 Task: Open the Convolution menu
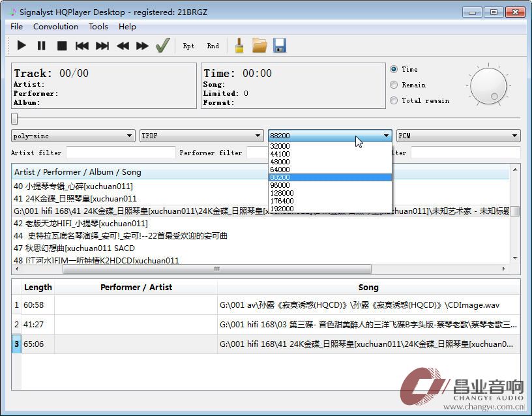(x=55, y=27)
